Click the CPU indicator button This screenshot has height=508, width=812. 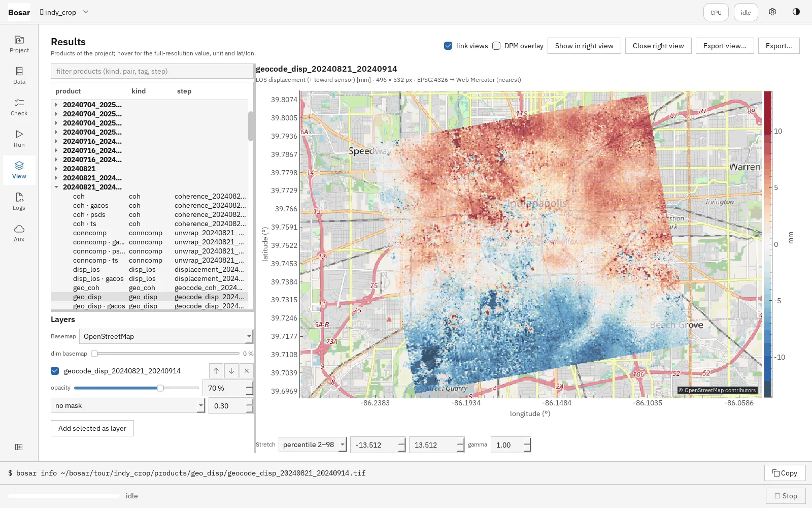pos(716,12)
